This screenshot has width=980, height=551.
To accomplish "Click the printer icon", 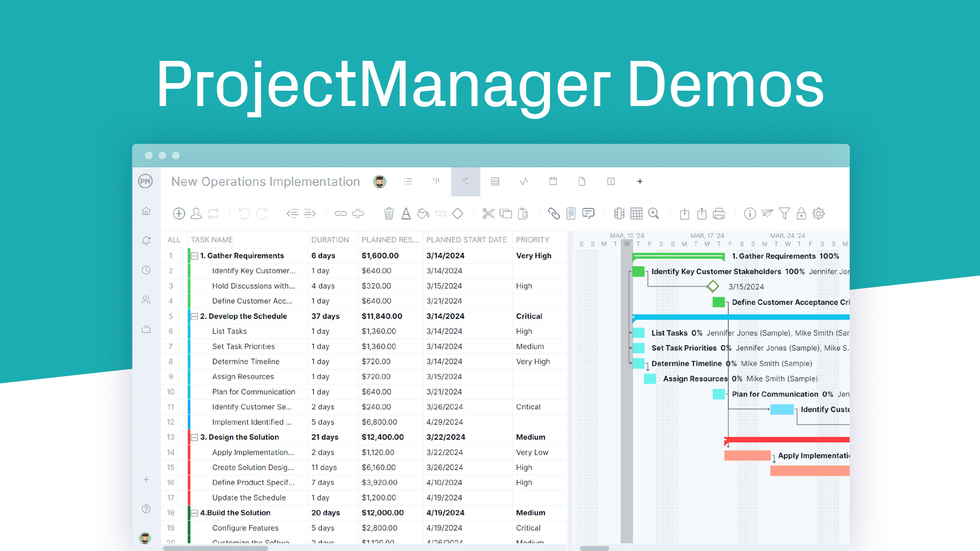I will click(x=719, y=214).
